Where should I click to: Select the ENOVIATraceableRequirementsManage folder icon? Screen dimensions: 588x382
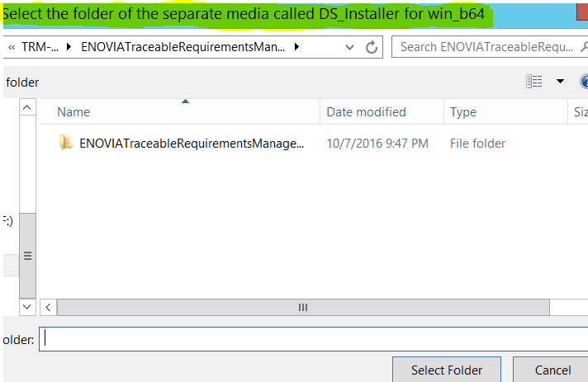click(65, 143)
